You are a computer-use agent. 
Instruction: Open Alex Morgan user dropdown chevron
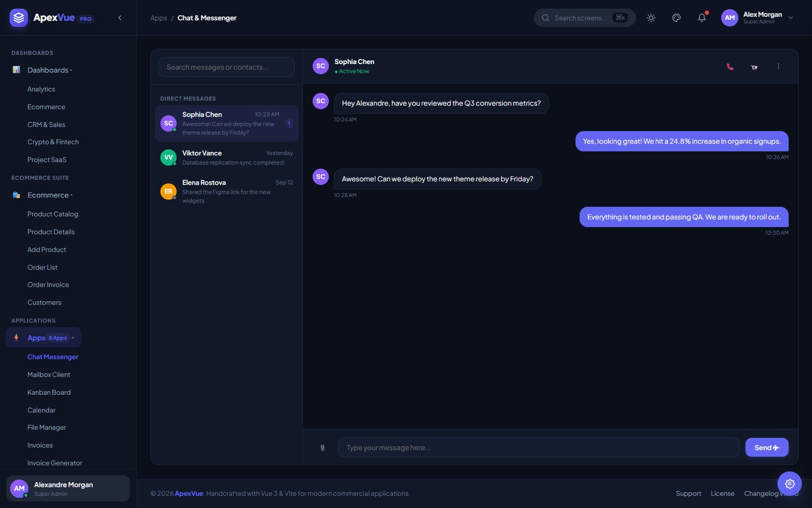pos(791,18)
